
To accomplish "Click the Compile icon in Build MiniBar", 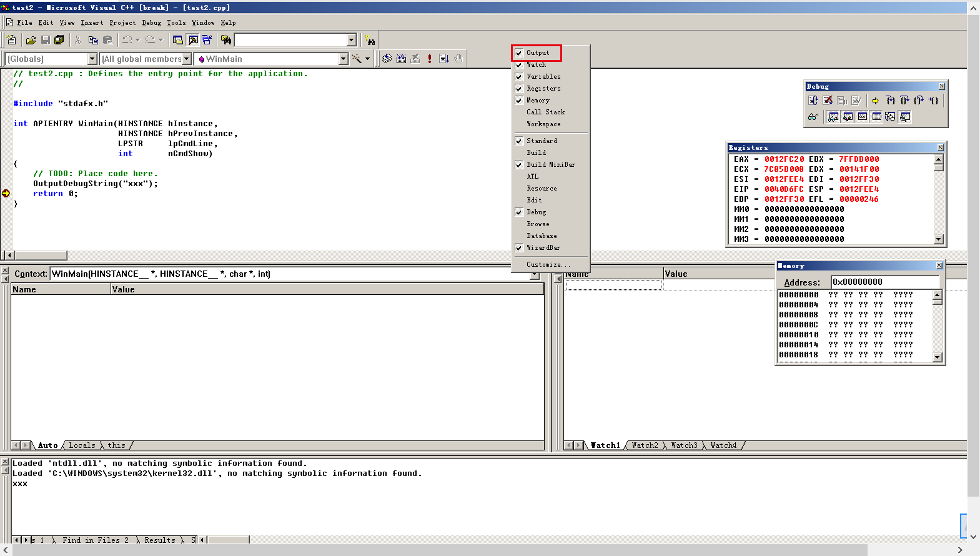I will (x=387, y=59).
